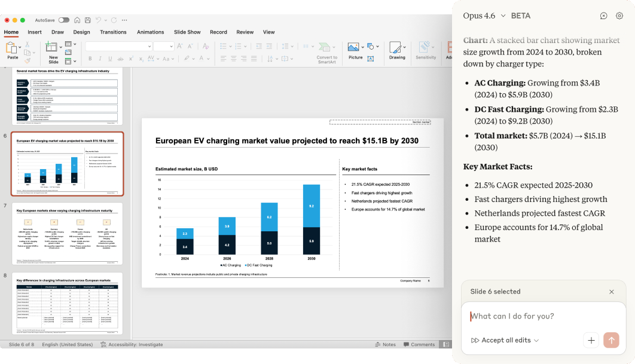
Task: Switch to the Transitions tab
Action: (x=113, y=32)
